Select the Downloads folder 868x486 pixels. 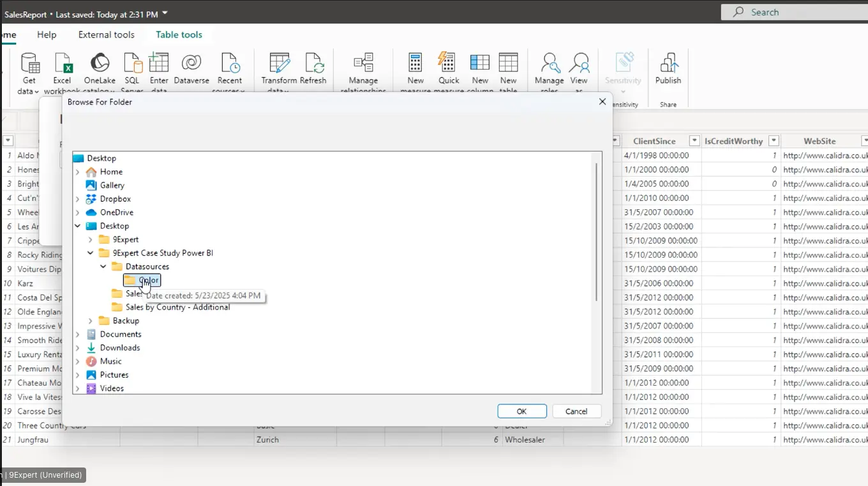coord(120,348)
